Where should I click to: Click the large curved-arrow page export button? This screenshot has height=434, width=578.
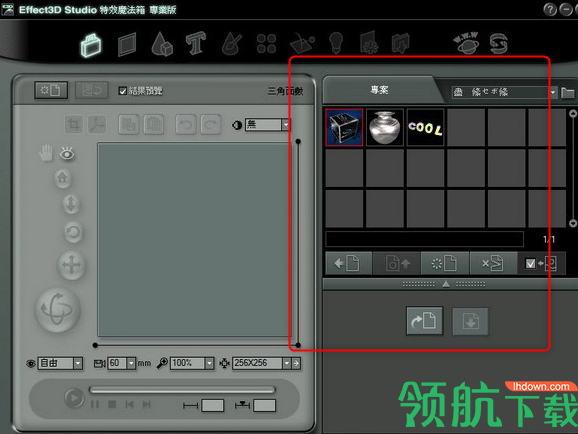click(424, 321)
